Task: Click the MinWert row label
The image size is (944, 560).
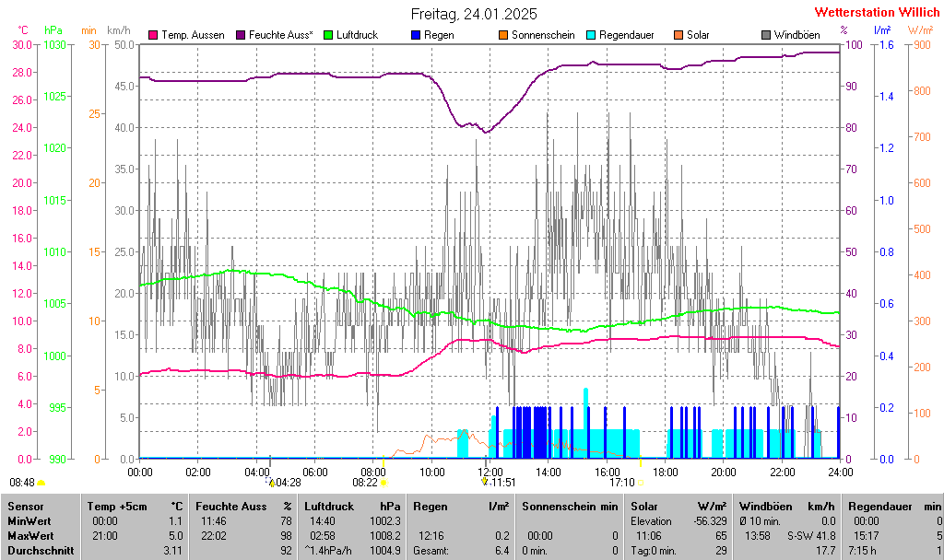Action: (29, 521)
